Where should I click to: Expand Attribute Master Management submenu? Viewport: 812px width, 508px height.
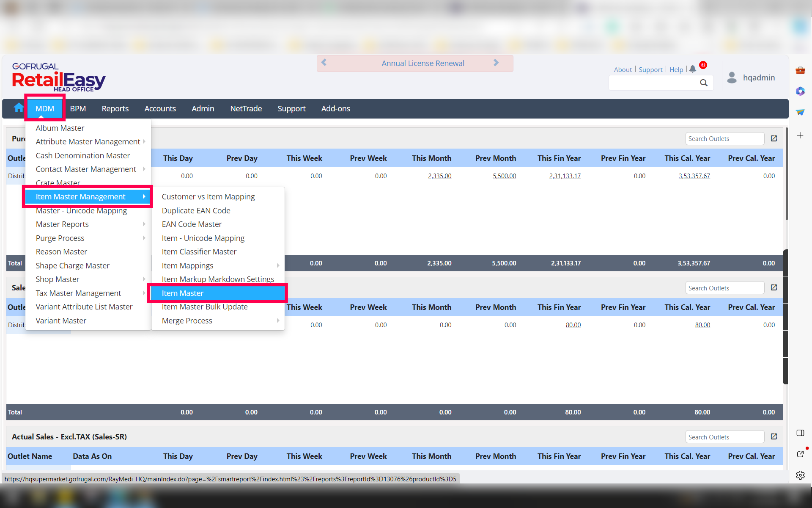click(x=88, y=142)
